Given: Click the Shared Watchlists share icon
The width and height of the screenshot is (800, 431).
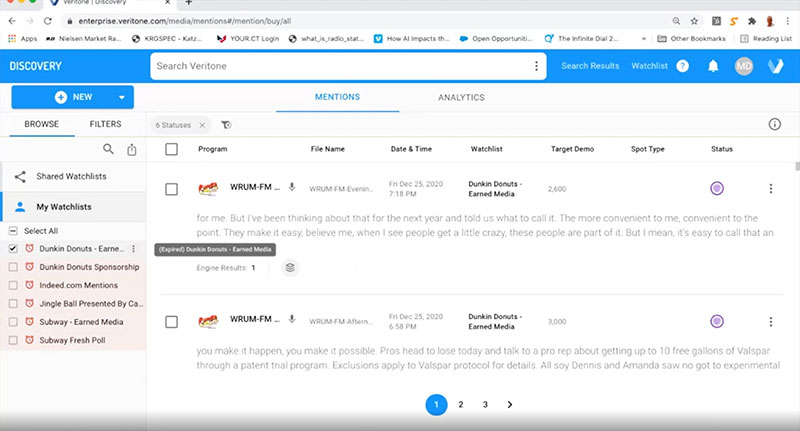Looking at the screenshot, I should click(20, 176).
